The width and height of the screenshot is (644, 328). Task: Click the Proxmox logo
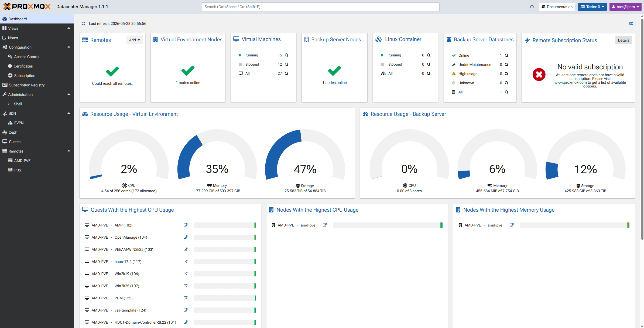click(27, 6)
